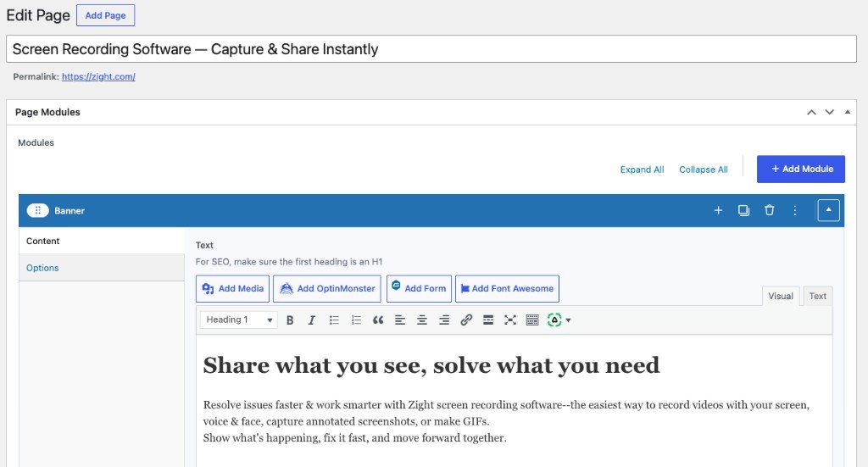This screenshot has height=467, width=868.
Task: Add a module after Banner with plus icon
Action: tap(718, 210)
